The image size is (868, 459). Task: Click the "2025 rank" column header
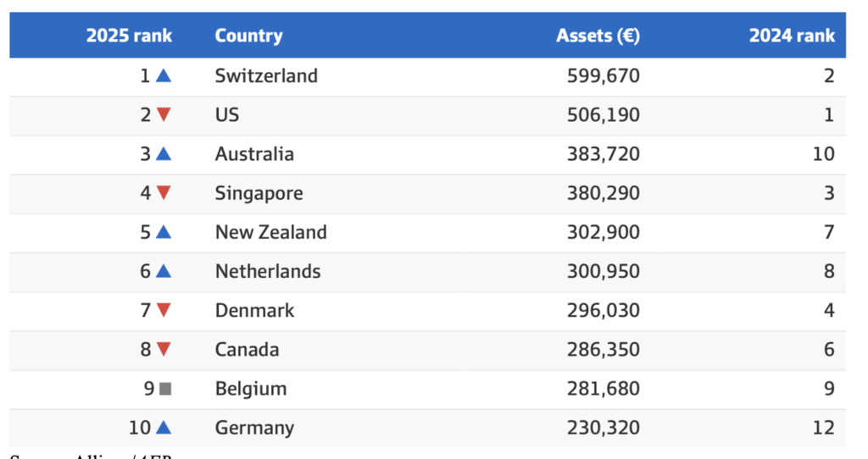(129, 36)
